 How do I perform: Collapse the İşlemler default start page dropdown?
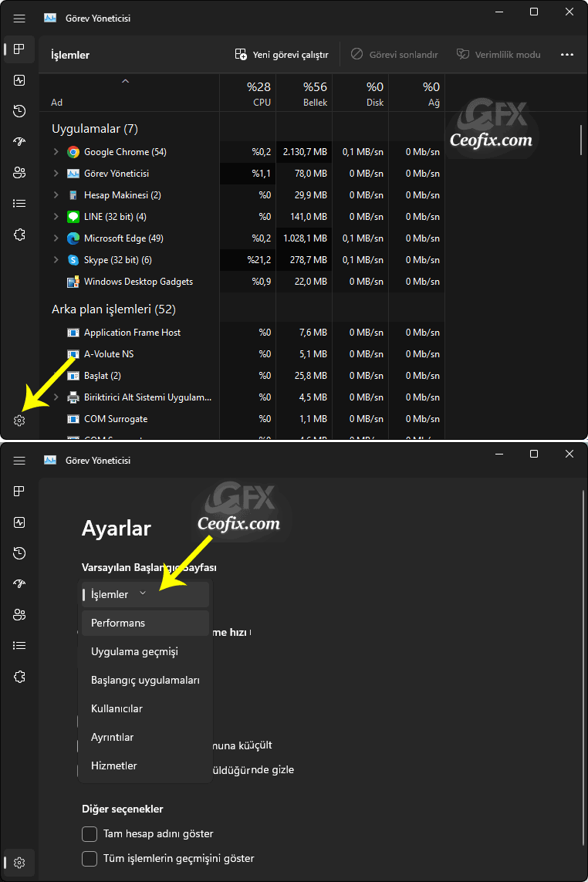pos(145,595)
